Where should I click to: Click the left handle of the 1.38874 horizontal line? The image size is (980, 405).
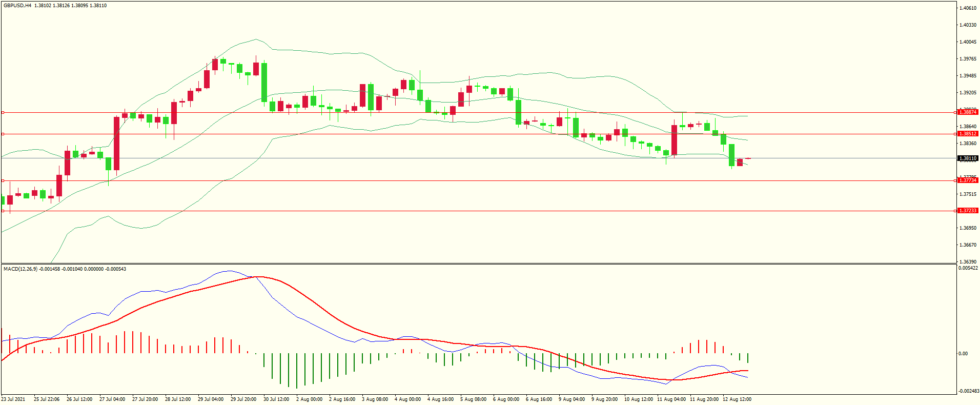pyautogui.click(x=3, y=112)
